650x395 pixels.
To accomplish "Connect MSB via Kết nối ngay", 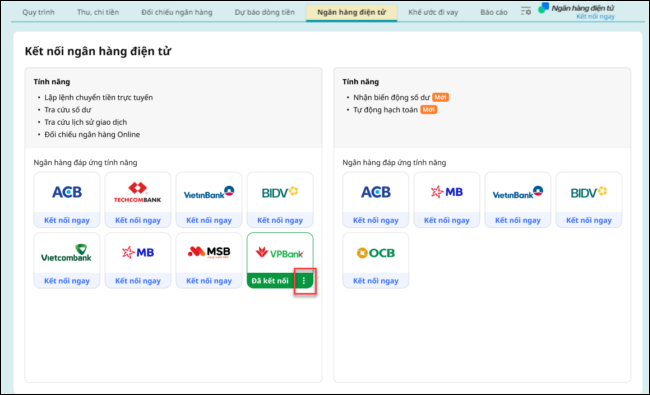I will click(x=209, y=281).
